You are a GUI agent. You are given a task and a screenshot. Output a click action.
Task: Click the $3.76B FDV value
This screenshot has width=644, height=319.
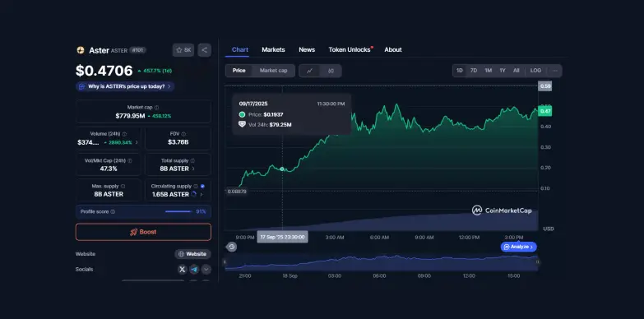click(178, 142)
